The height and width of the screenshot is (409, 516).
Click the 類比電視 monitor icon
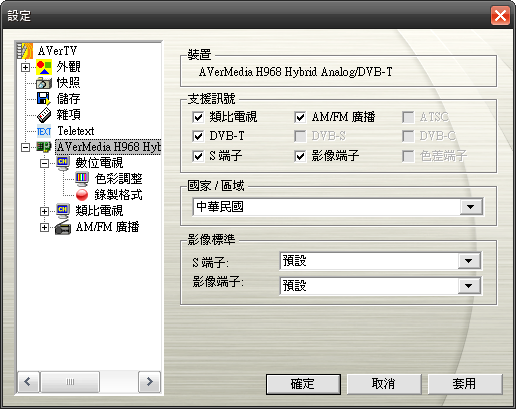point(63,211)
